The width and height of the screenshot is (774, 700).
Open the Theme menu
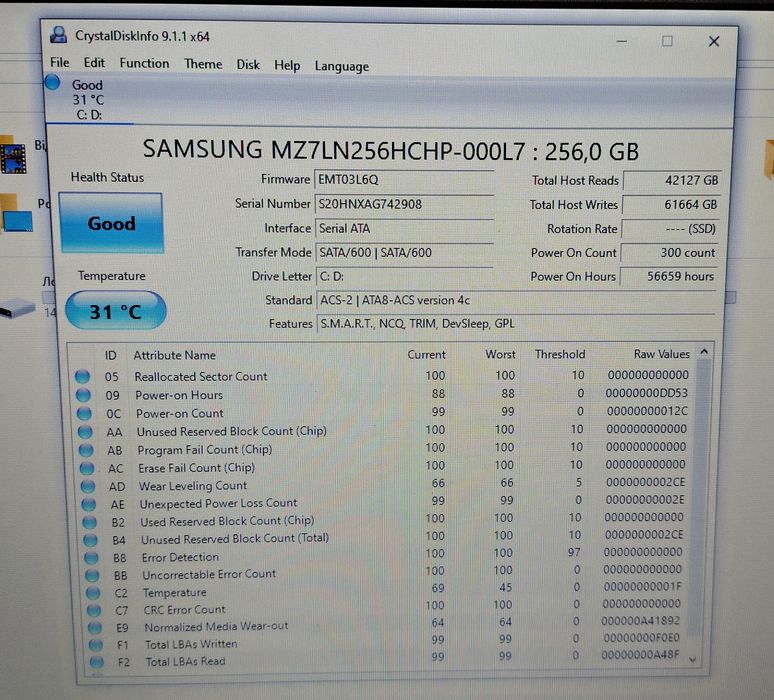(x=203, y=64)
